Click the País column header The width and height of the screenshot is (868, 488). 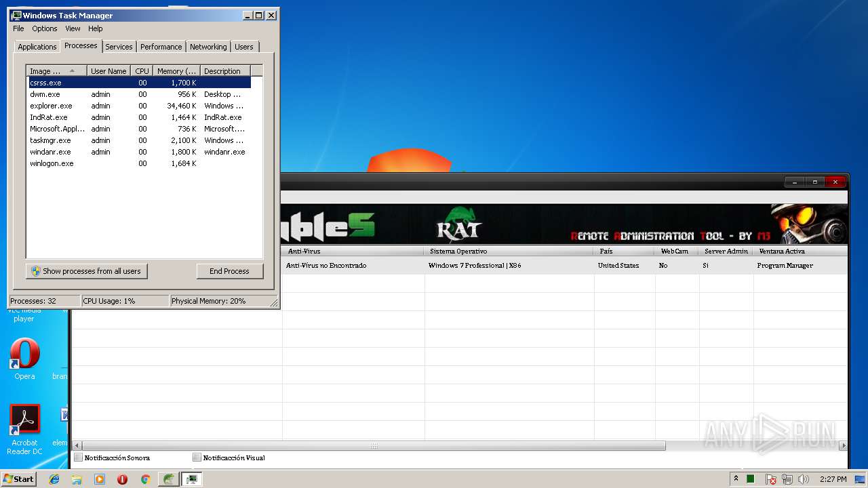click(x=625, y=251)
